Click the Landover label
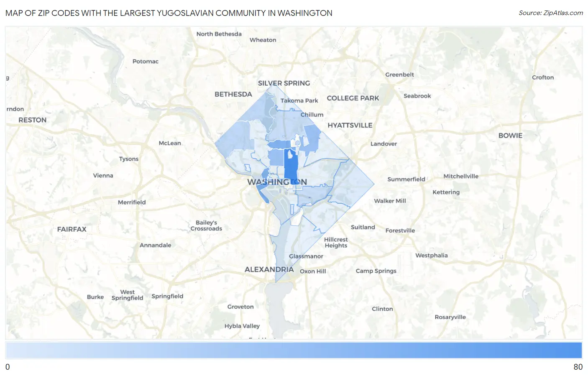588x376 pixels. (x=384, y=144)
